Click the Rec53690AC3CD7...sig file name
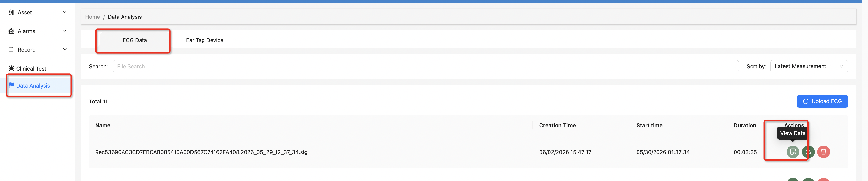 (201, 152)
